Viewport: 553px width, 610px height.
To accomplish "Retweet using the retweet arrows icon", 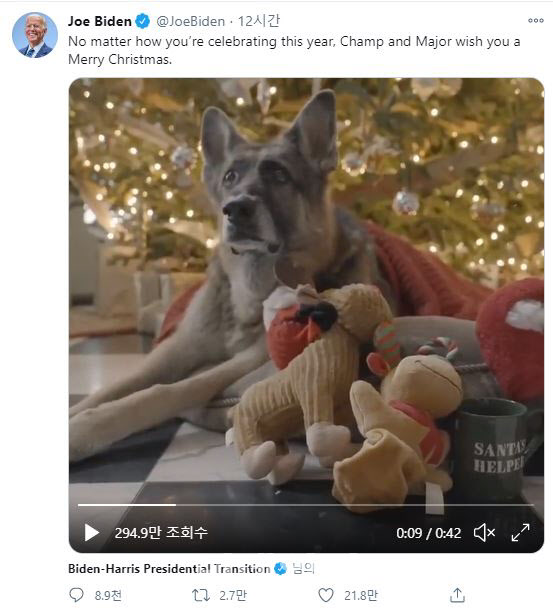I will [201, 595].
